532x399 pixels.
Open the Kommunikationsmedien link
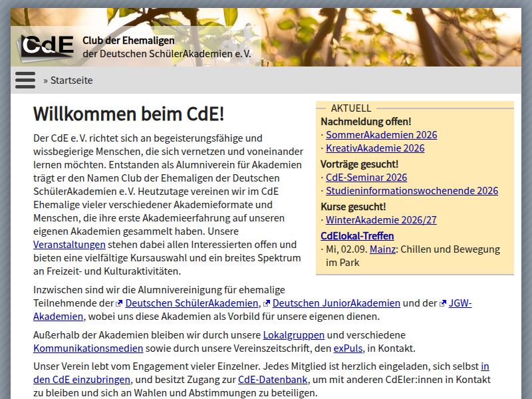pos(88,348)
